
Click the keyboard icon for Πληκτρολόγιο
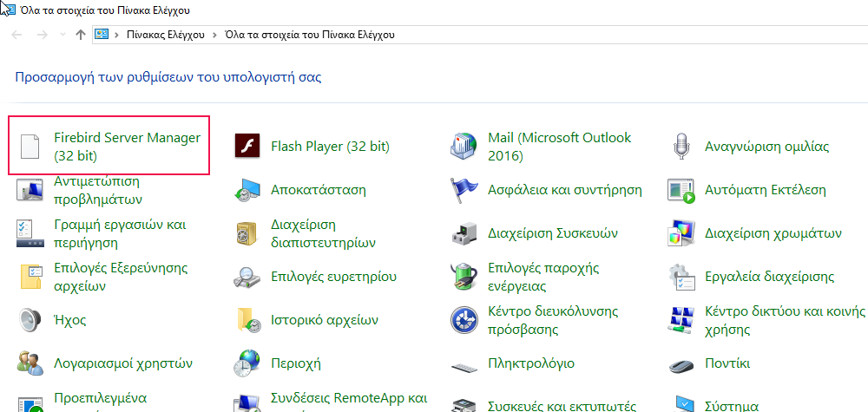click(464, 366)
